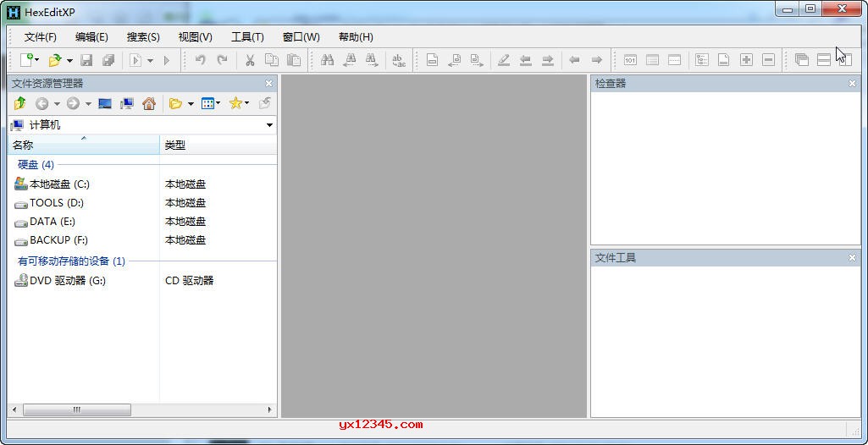Viewport: 868px width, 445px height.
Task: Sort by the 名称 column header
Action: 83,146
